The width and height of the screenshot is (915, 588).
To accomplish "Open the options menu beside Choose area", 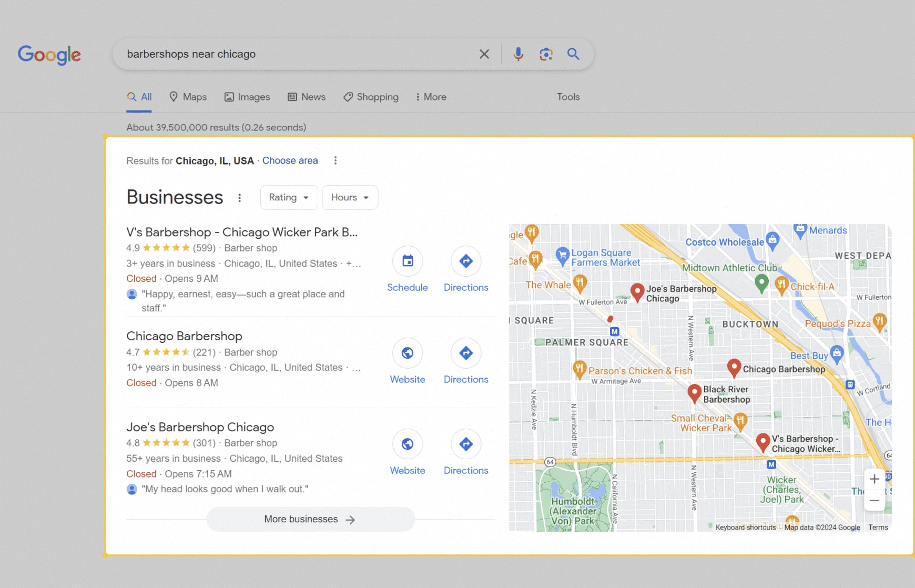I will (335, 160).
